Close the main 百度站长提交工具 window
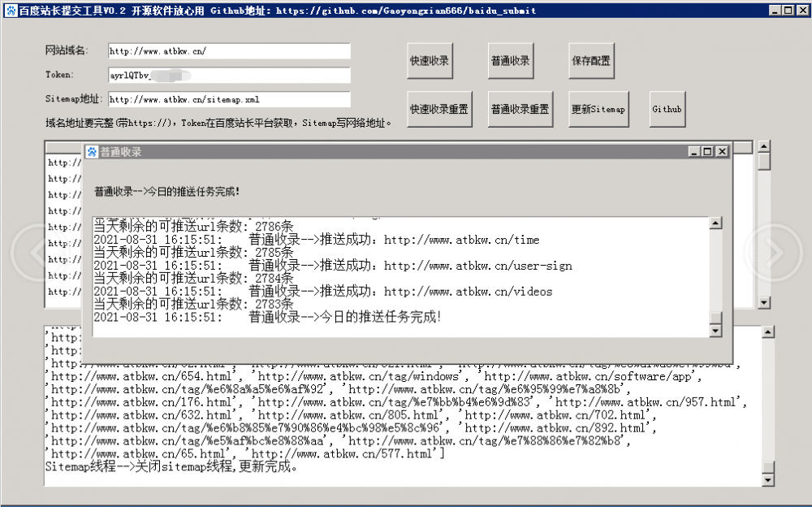 (x=801, y=10)
